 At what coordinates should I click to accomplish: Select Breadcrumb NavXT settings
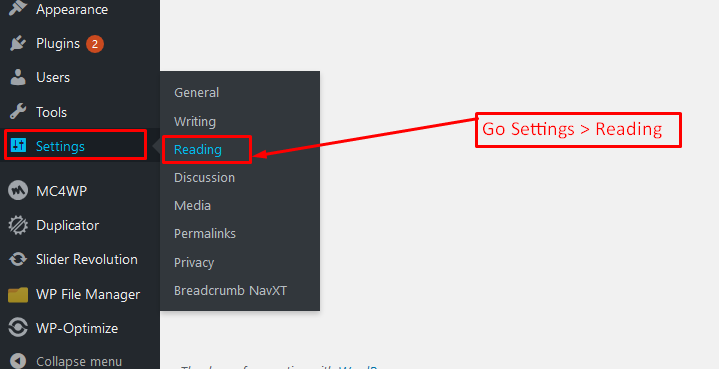[x=230, y=291]
